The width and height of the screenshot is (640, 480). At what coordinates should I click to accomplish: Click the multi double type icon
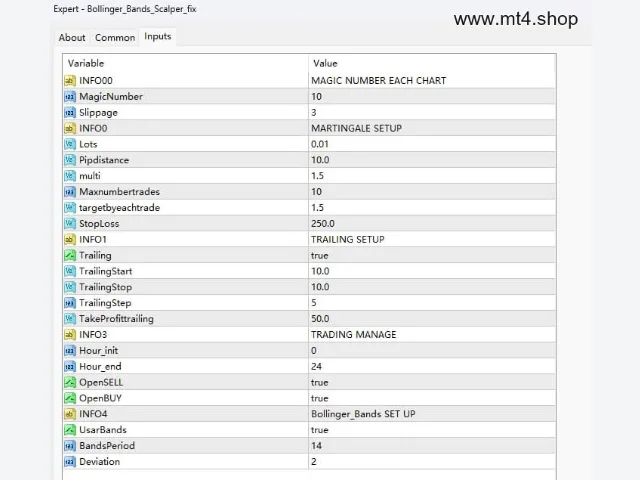[70, 176]
